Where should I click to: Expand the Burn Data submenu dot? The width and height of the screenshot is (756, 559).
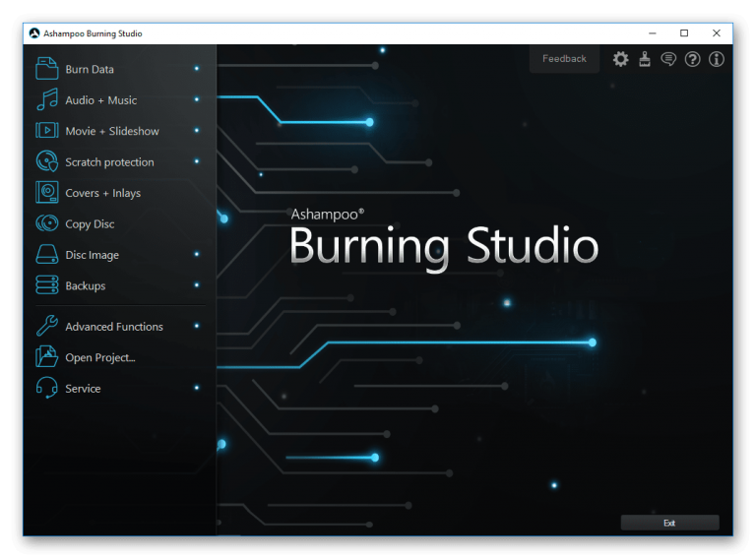(x=197, y=69)
